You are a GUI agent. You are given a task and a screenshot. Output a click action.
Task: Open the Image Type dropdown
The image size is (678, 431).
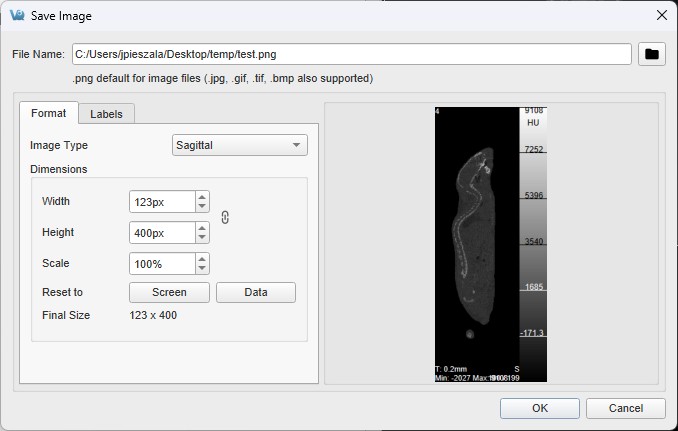click(240, 145)
